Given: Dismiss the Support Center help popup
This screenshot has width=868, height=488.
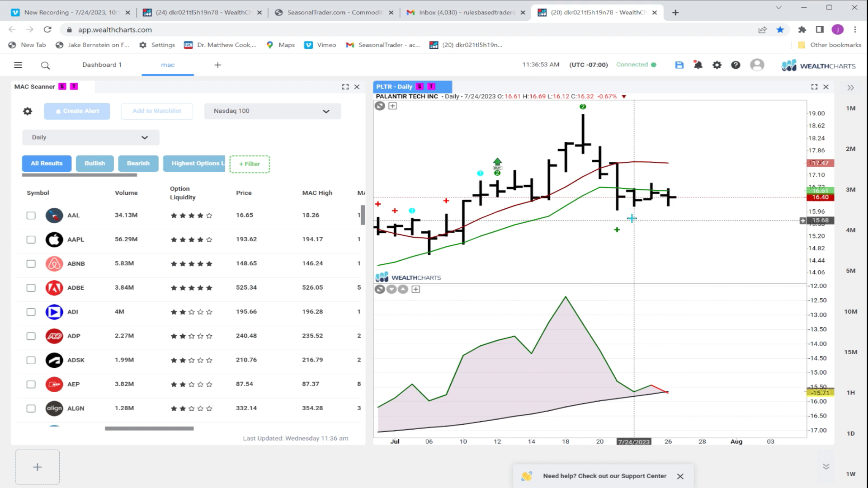Looking at the screenshot, I should (x=680, y=476).
